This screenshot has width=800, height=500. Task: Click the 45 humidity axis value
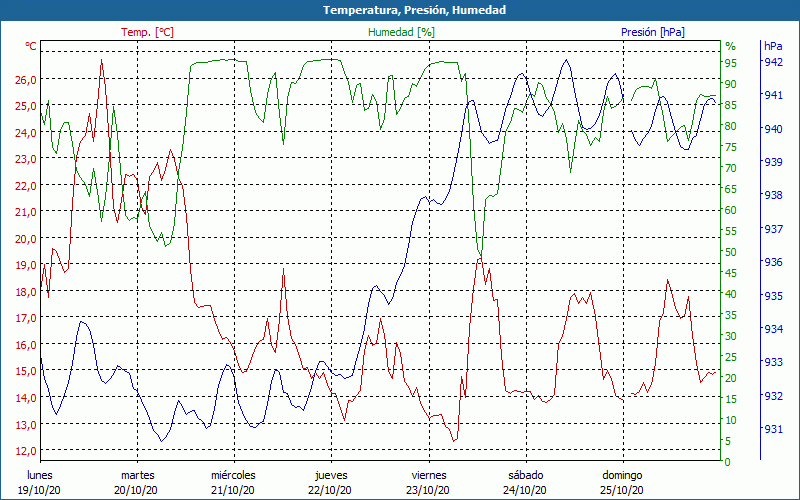tap(731, 273)
